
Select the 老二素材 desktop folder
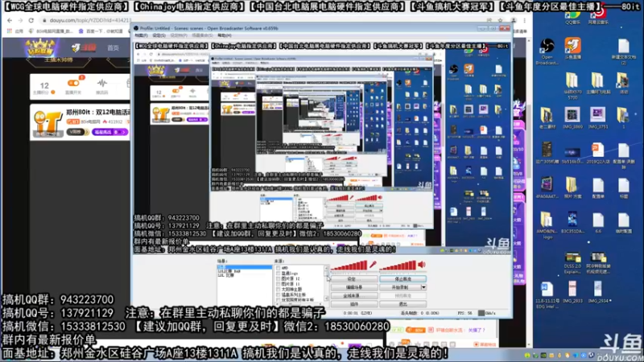[x=547, y=118]
